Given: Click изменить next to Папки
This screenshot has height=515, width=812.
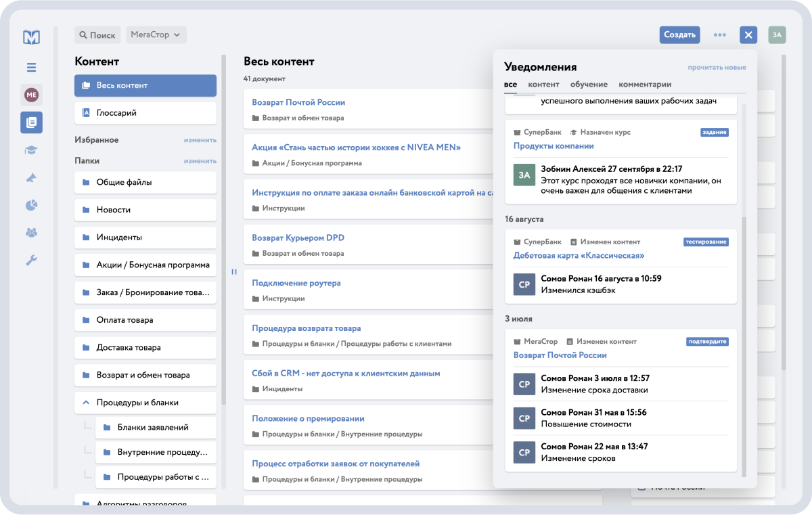Looking at the screenshot, I should (200, 161).
